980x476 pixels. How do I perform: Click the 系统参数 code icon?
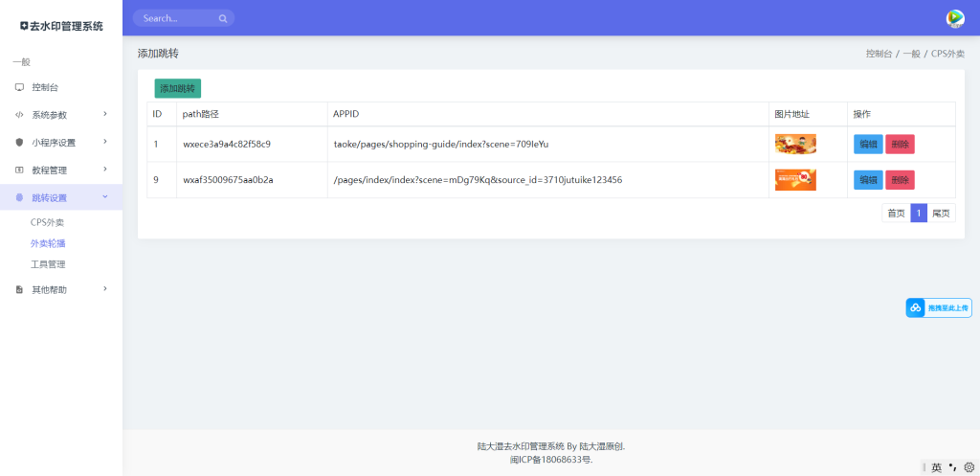pyautogui.click(x=19, y=115)
